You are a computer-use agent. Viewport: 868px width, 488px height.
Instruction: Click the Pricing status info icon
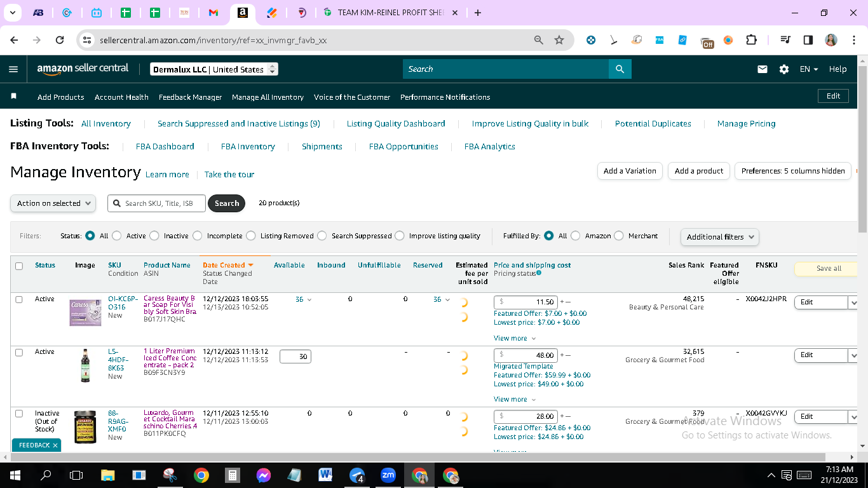click(539, 273)
